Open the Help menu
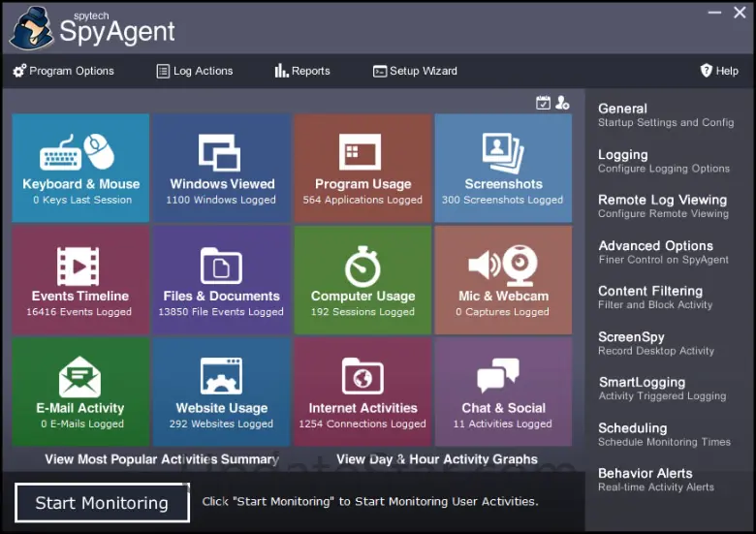 pyautogui.click(x=719, y=71)
